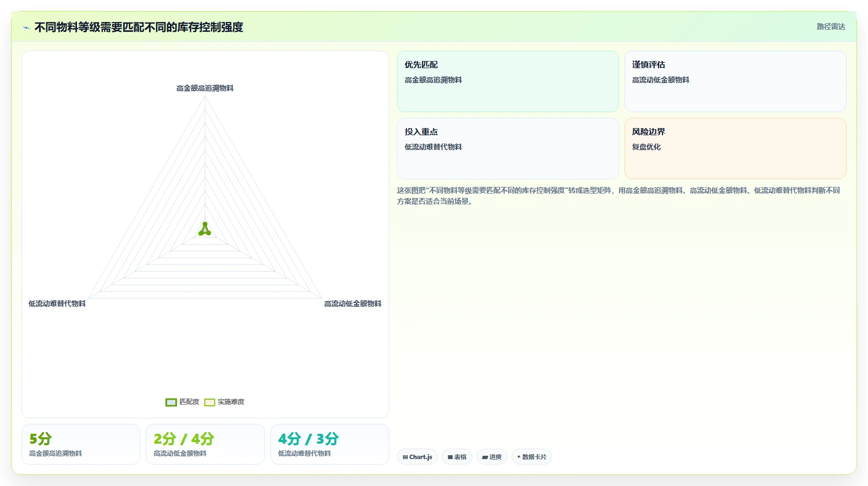The height and width of the screenshot is (486, 868).
Task: Click the 表格 tag icon
Action: pos(450,457)
